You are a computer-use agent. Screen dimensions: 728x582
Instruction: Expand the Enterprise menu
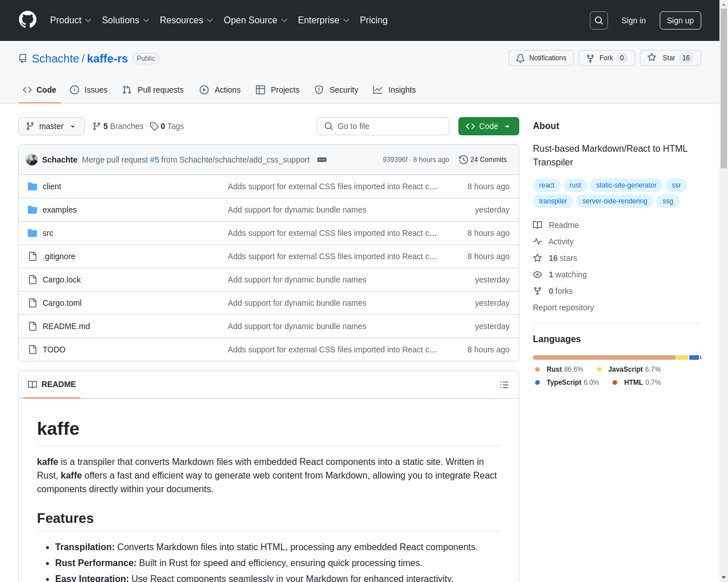324,20
